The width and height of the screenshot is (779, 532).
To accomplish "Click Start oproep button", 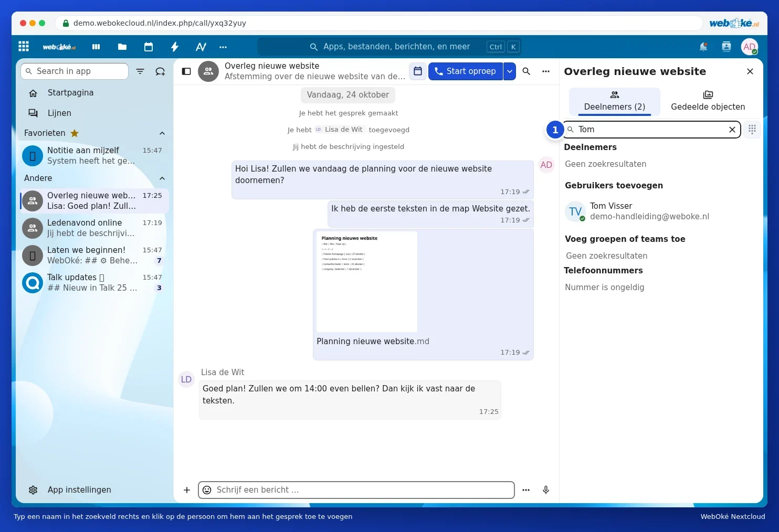I will coord(466,71).
